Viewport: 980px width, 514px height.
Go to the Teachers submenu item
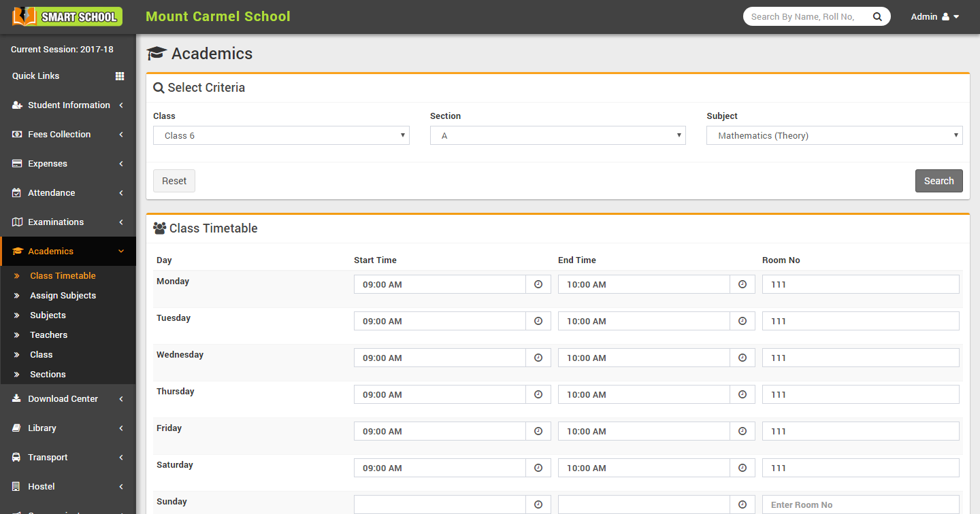pos(48,335)
